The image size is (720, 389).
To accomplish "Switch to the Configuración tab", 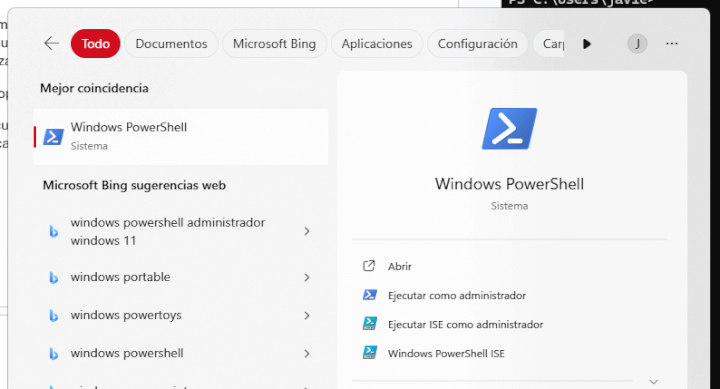I will pos(477,44).
